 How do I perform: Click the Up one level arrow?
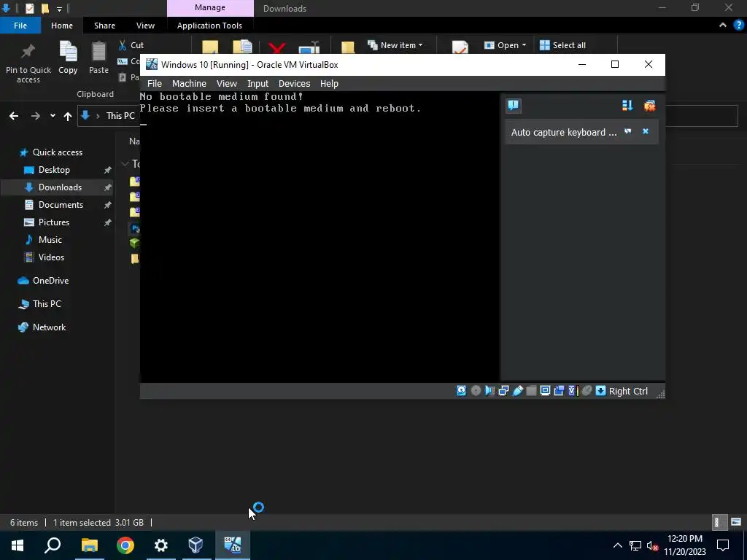[x=68, y=116]
